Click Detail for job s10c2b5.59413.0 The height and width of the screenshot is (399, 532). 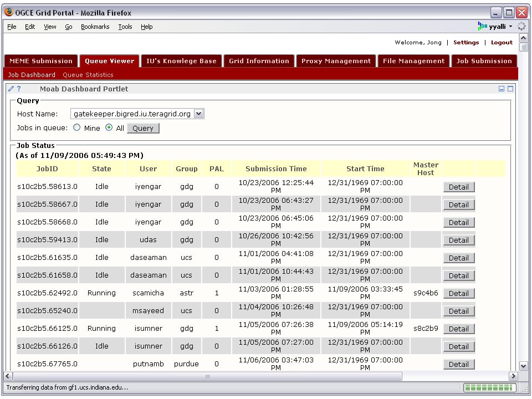[459, 240]
